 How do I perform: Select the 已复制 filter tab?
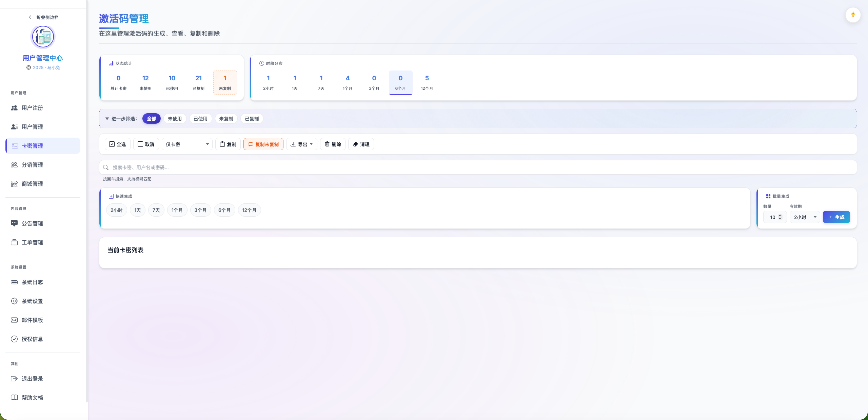click(252, 119)
